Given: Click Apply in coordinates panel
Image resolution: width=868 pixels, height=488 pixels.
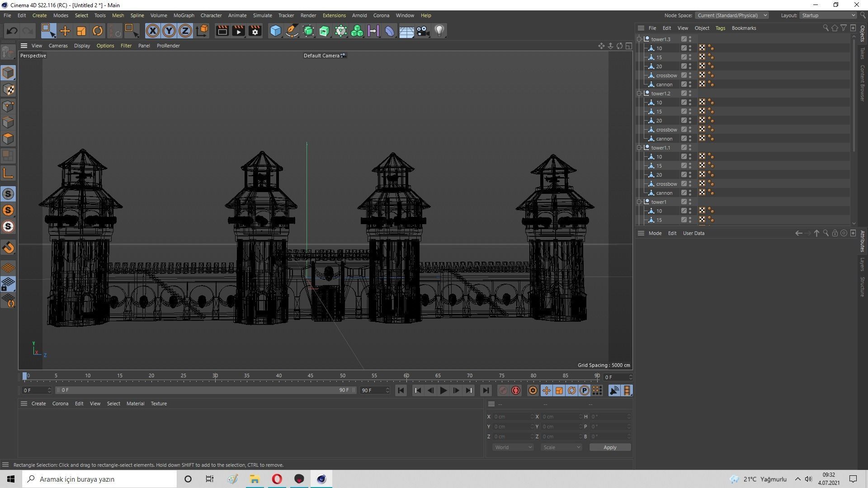Looking at the screenshot, I should pyautogui.click(x=610, y=447).
